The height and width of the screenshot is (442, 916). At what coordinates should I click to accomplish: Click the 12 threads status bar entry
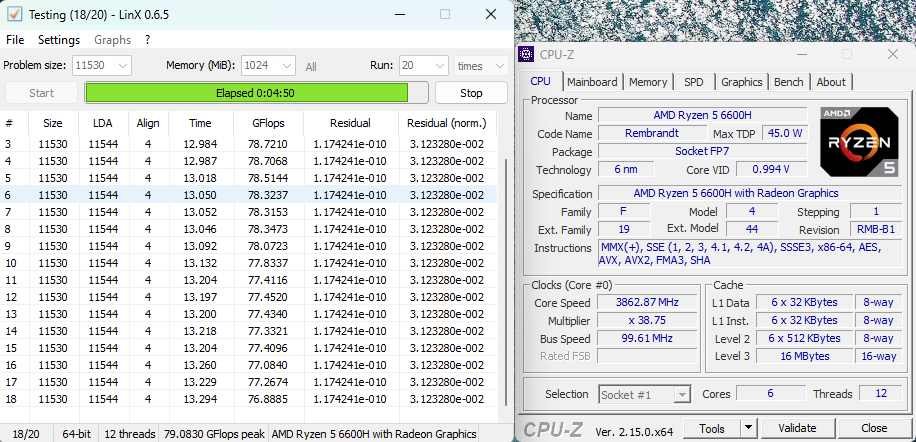pos(130,434)
